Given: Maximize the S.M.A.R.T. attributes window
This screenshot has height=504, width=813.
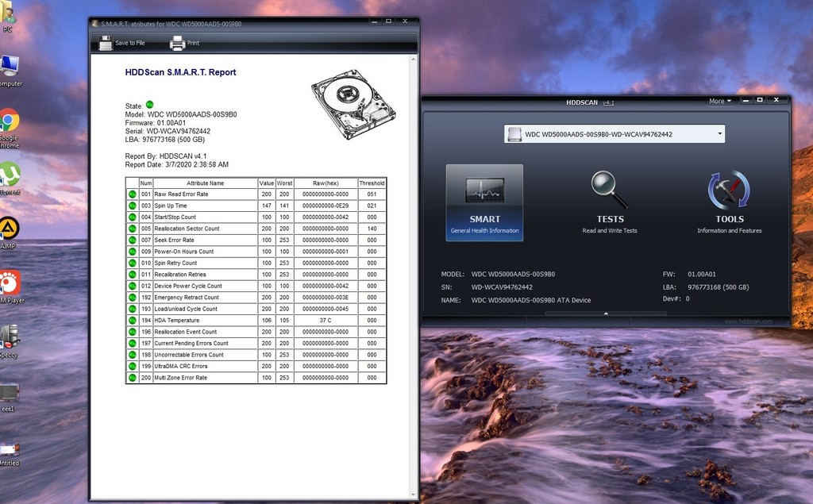Looking at the screenshot, I should [388, 21].
